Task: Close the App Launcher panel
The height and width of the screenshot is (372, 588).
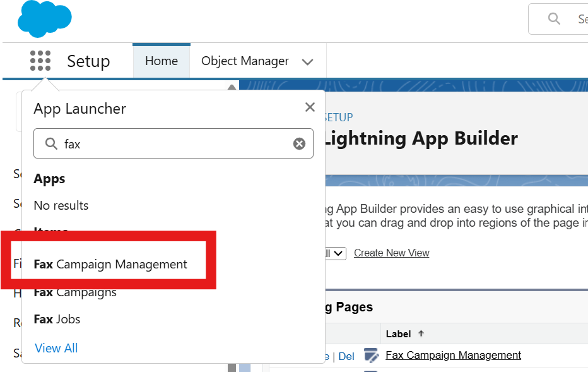Action: [x=310, y=107]
